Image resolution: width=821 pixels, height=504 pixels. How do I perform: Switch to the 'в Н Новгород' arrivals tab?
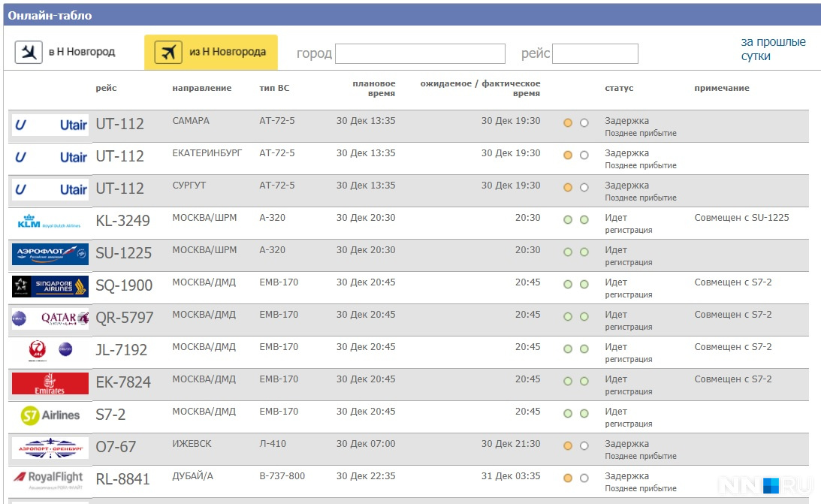(65, 53)
